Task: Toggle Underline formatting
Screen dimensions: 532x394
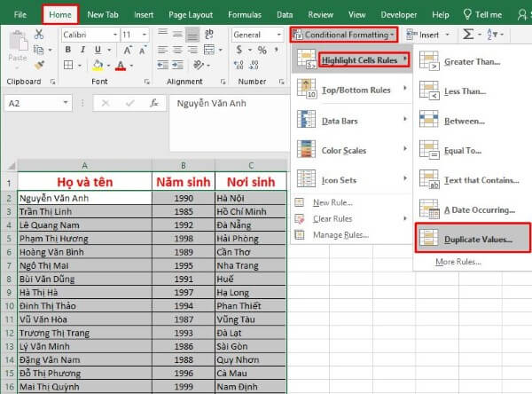Action: click(x=98, y=50)
